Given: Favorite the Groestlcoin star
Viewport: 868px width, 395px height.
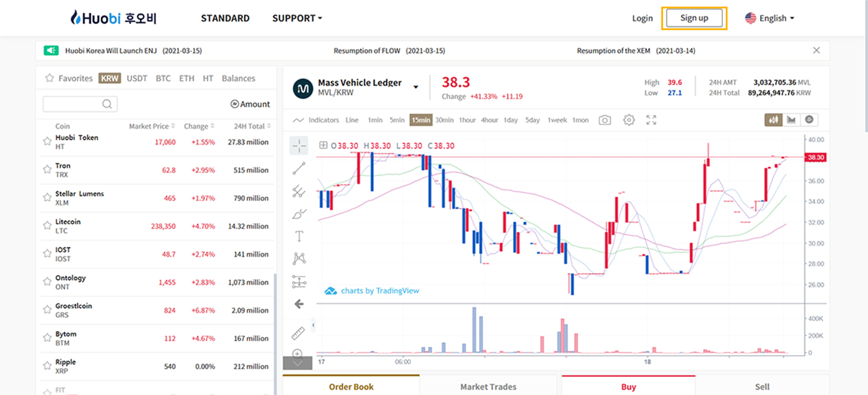Looking at the screenshot, I should pos(47,310).
